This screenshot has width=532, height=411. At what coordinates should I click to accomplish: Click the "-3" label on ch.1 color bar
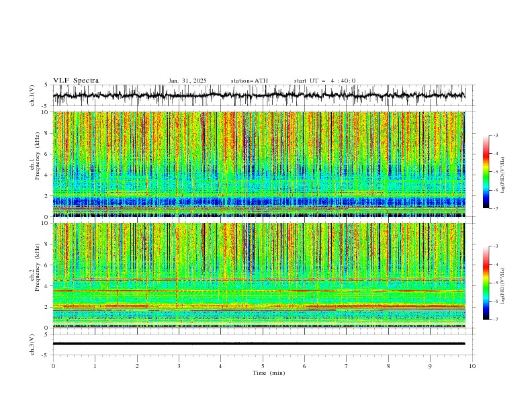point(496,135)
